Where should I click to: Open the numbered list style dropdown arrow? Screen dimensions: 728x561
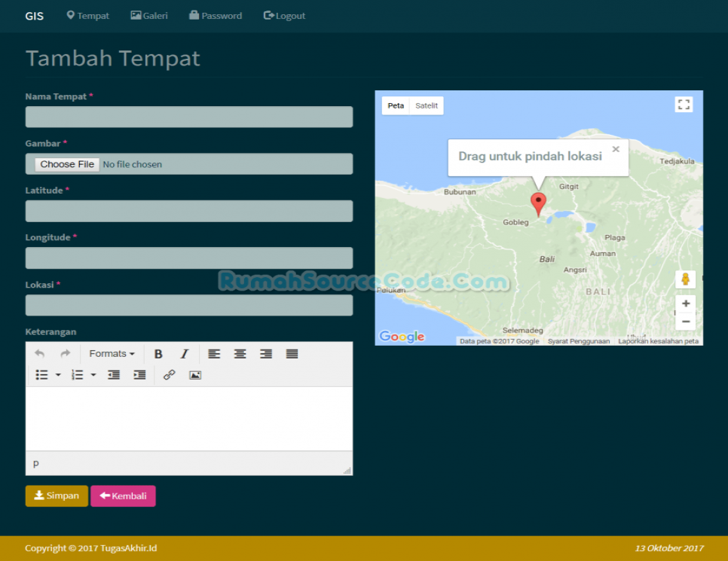click(x=92, y=374)
